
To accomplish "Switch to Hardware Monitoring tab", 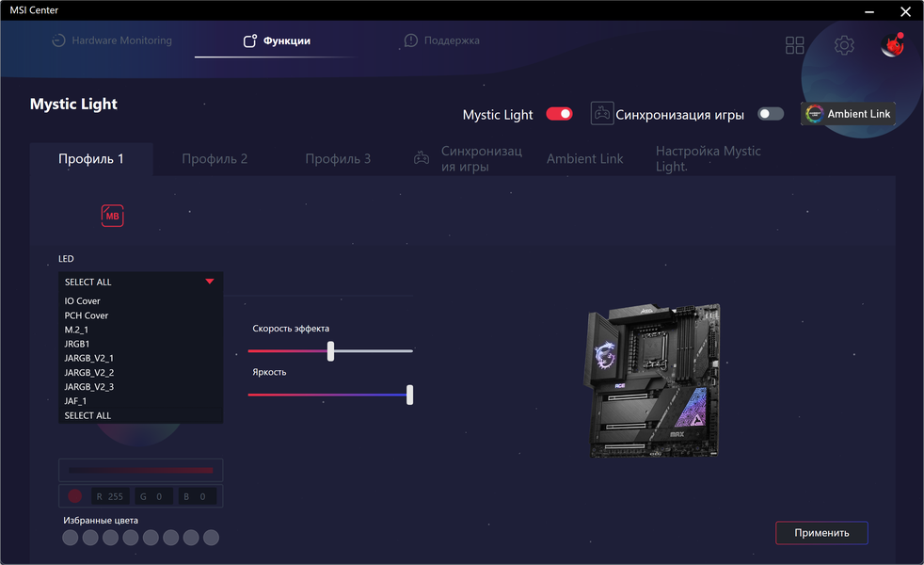I will click(x=112, y=40).
